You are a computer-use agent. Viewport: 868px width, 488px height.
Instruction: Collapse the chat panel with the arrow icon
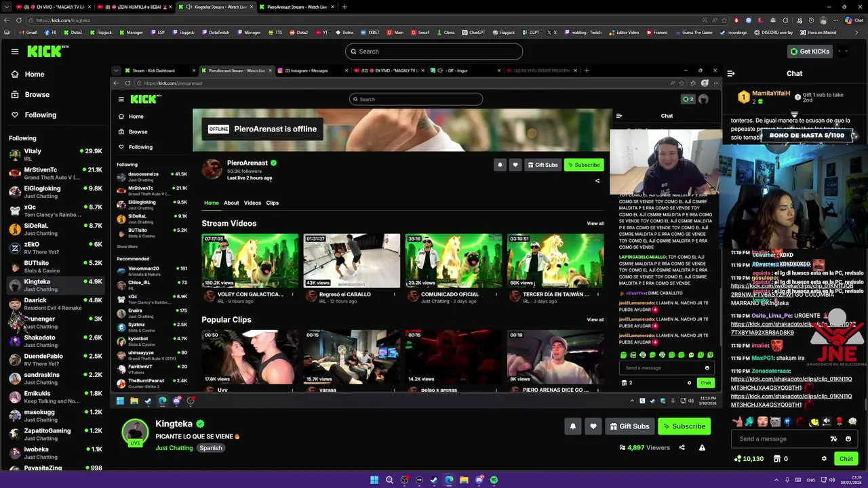coord(730,74)
